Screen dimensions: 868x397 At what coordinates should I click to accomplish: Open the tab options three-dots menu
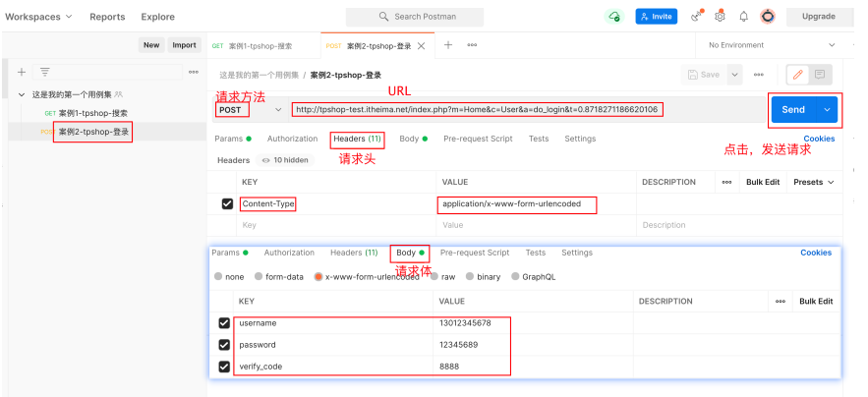(472, 45)
